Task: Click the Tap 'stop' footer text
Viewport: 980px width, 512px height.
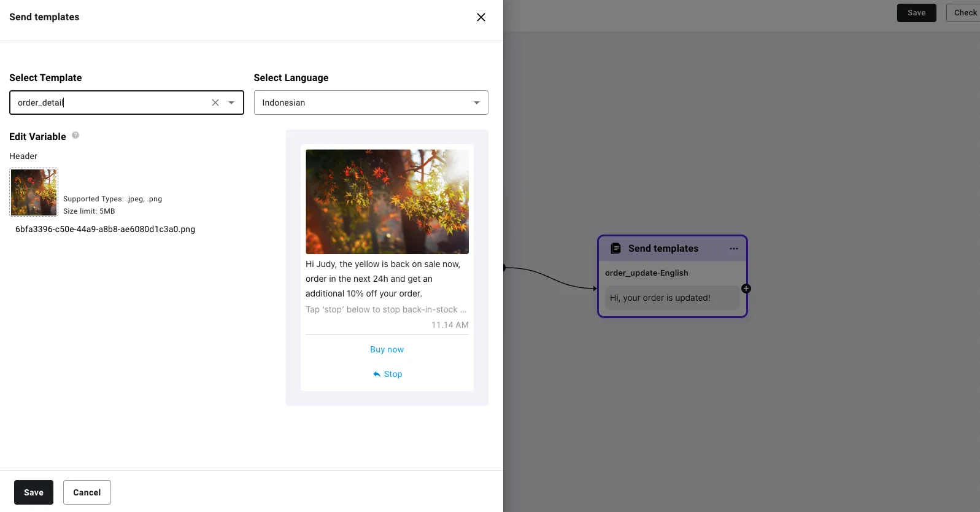Action: (386, 309)
